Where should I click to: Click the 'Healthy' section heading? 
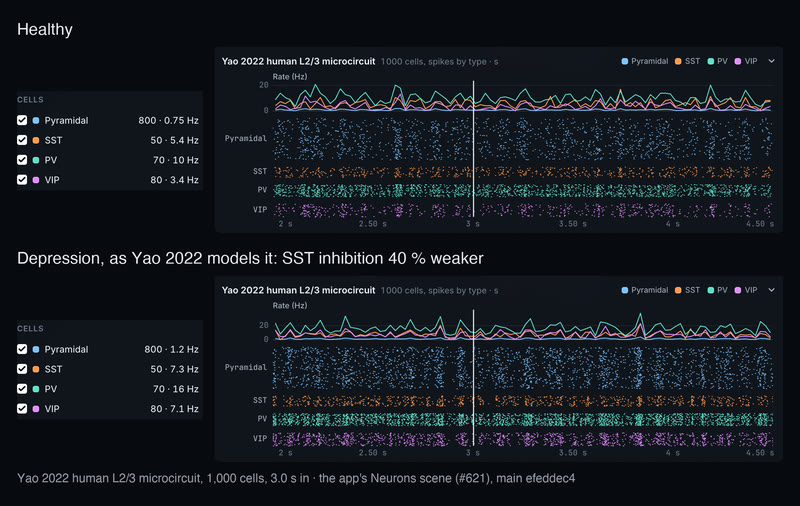(x=45, y=30)
